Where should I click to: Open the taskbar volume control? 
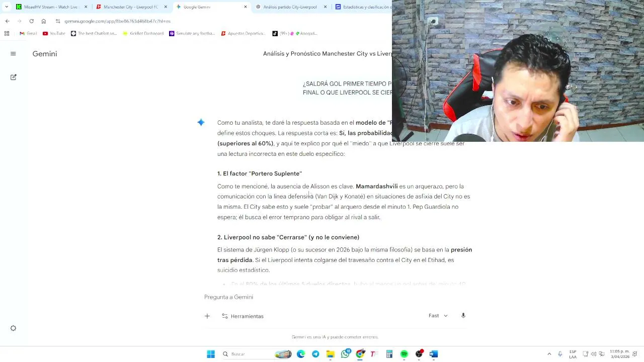(x=593, y=354)
